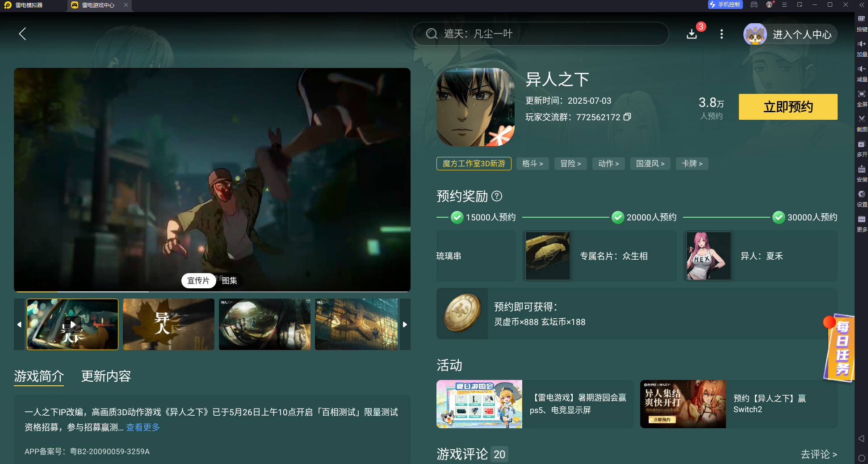The width and height of the screenshot is (868, 464).
Task: Open multi-instance 多开 sidebar icon
Action: (x=861, y=148)
